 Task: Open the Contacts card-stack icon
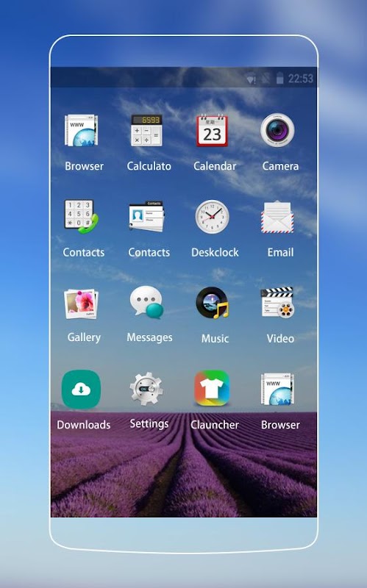point(146,216)
